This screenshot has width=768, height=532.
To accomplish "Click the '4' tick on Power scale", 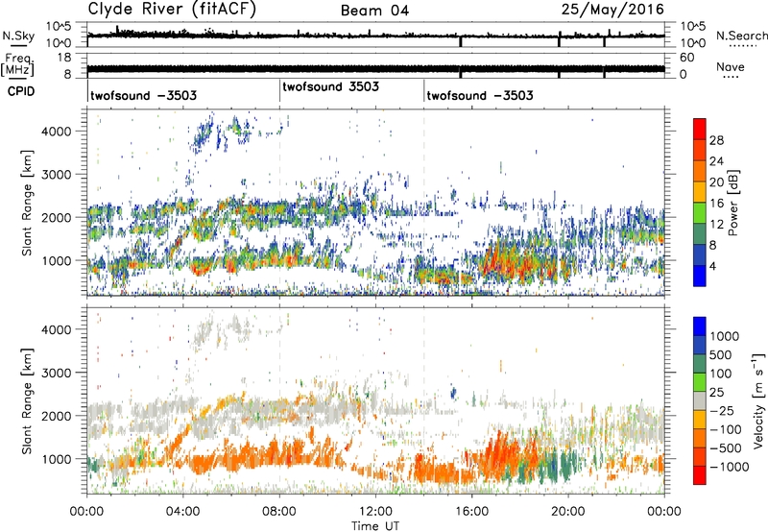I will click(x=712, y=267).
